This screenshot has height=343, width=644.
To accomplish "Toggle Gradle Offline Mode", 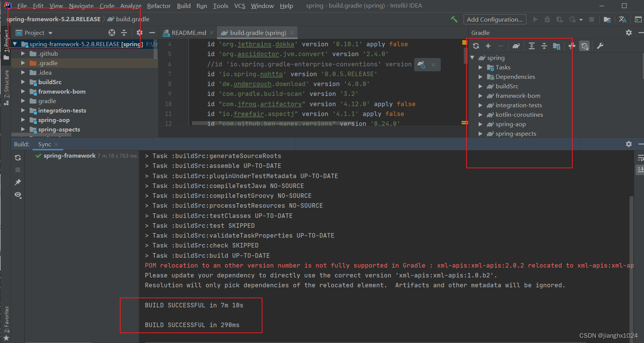I will [x=572, y=46].
